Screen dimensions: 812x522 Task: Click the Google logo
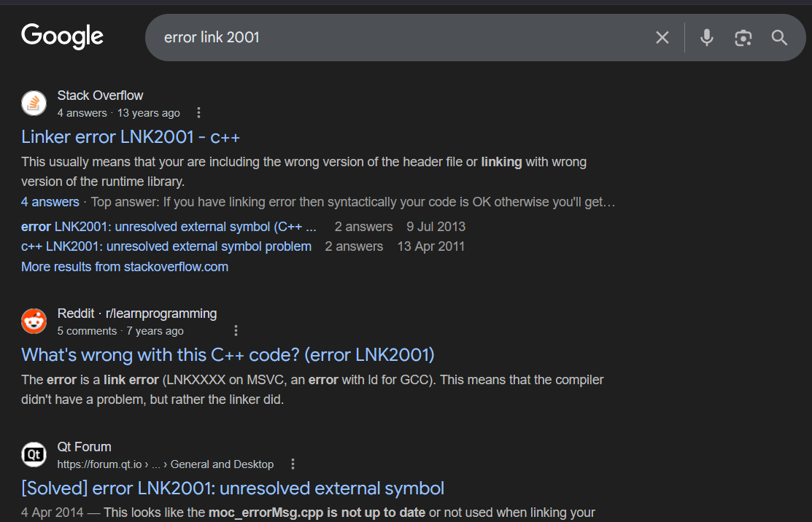click(62, 36)
